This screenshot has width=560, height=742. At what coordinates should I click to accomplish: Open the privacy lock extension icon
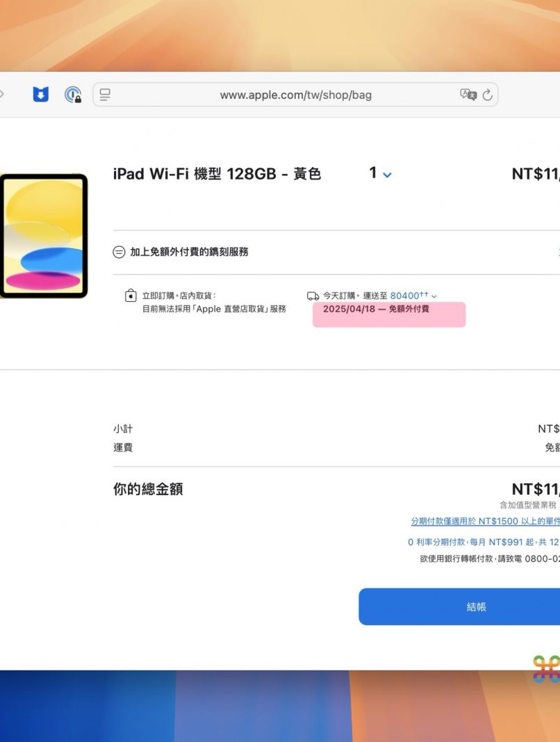point(73,95)
